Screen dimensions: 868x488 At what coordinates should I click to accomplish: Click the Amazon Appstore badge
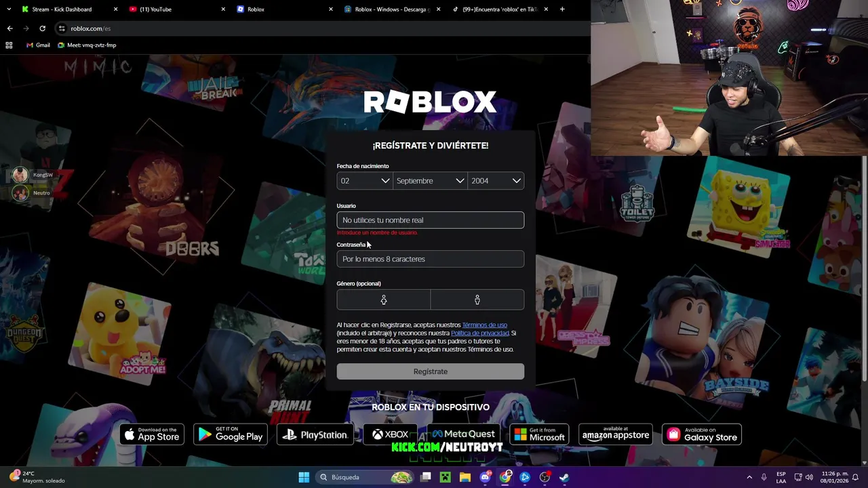pos(616,434)
